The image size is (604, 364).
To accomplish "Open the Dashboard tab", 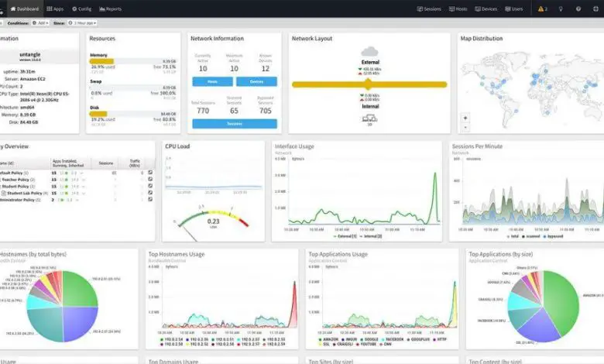I will click(24, 9).
